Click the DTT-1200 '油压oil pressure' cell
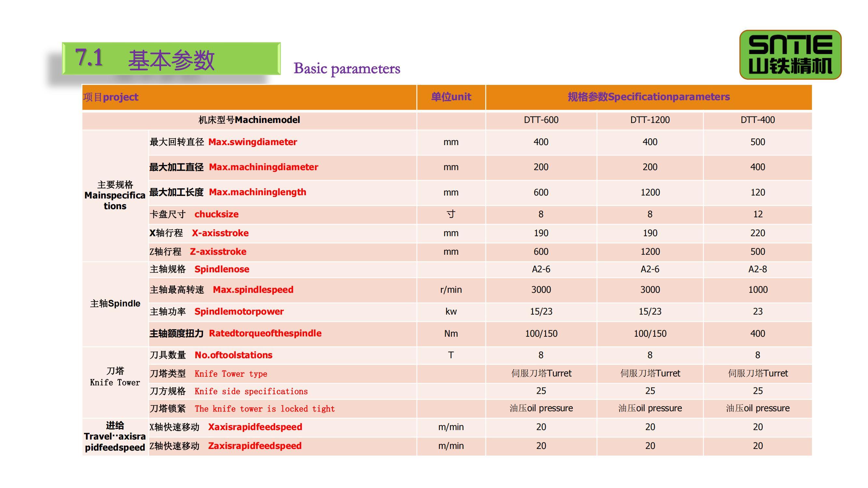Viewport: 868px width, 488px height. click(650, 408)
